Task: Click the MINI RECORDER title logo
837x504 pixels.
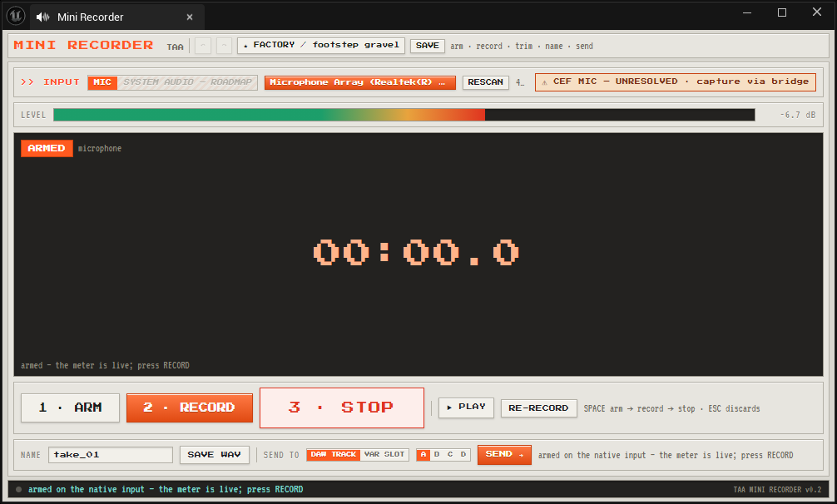Action: click(83, 46)
